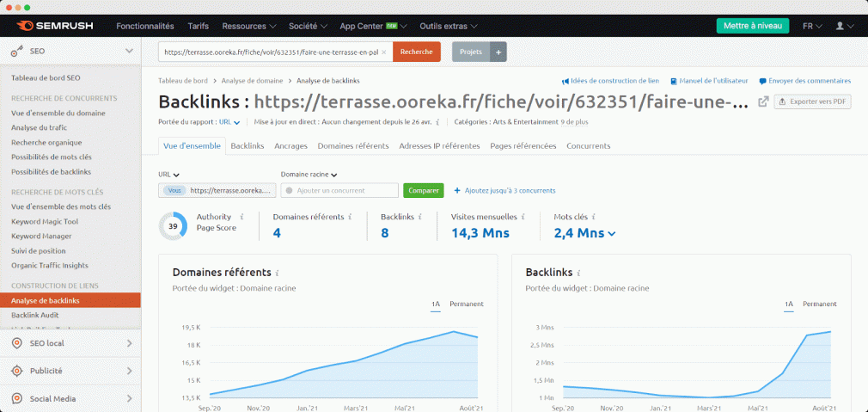Switch to the Ancrages tab
This screenshot has height=412, width=868.
[x=290, y=146]
